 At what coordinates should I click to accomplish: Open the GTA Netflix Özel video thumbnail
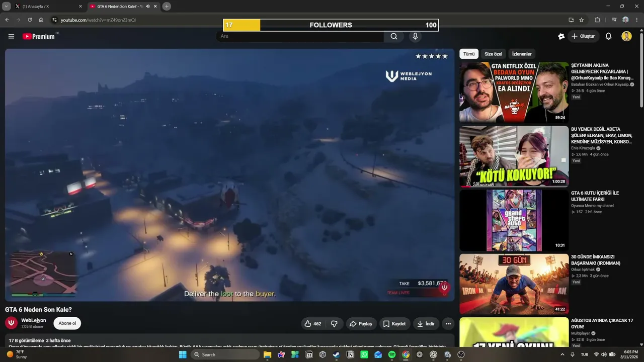(x=514, y=92)
